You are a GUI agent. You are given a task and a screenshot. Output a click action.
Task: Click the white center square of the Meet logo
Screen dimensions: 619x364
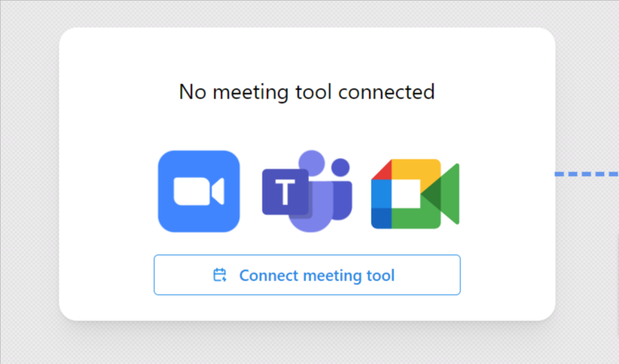(405, 194)
